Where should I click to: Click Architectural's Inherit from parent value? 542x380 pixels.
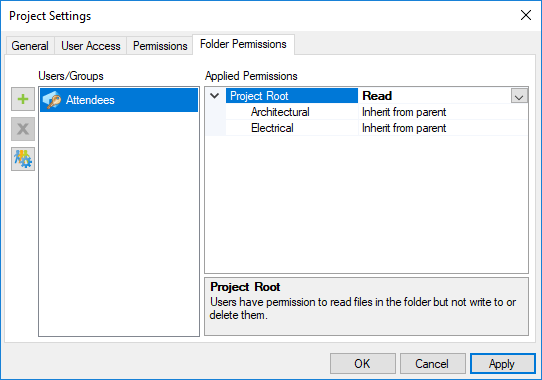coord(404,112)
